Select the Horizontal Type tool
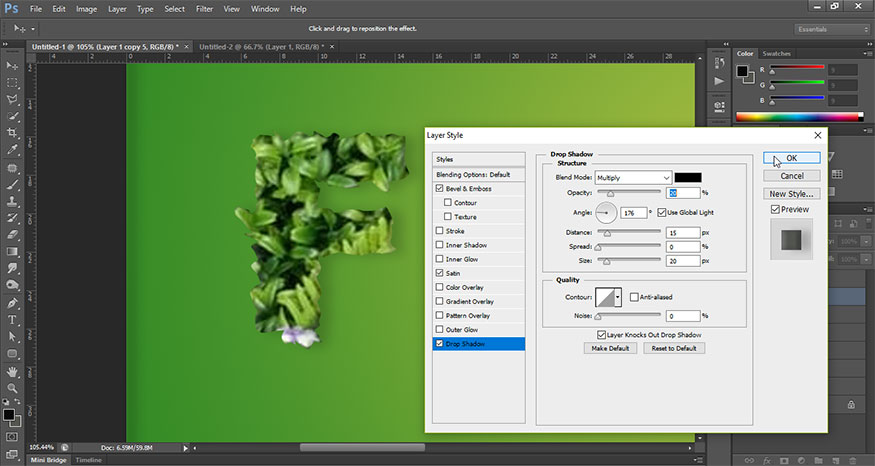The width and height of the screenshot is (875, 466). (x=13, y=319)
